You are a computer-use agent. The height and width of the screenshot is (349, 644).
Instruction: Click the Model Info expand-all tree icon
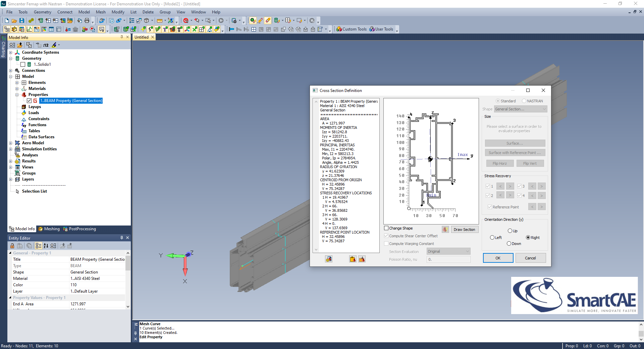point(12,45)
